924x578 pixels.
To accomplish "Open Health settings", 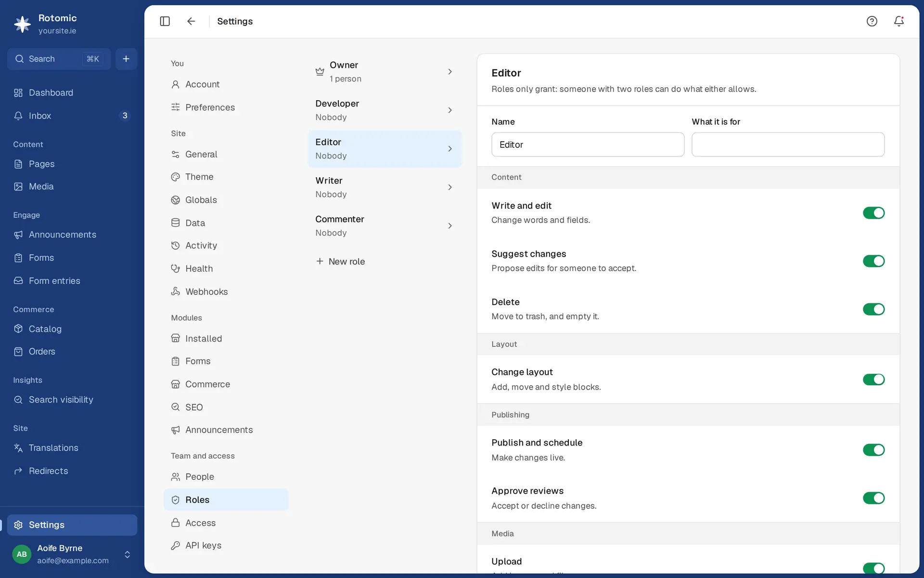I will pyautogui.click(x=226, y=269).
